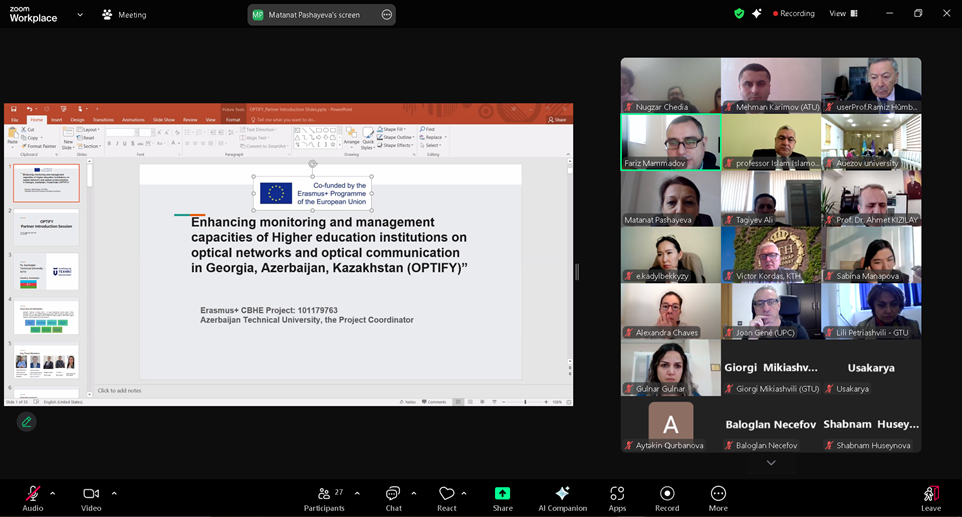
Task: Expand video settings chevron
Action: (x=114, y=493)
